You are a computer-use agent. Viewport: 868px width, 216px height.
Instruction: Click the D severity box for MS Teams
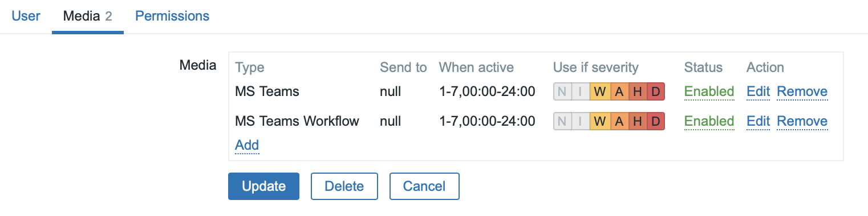point(656,91)
